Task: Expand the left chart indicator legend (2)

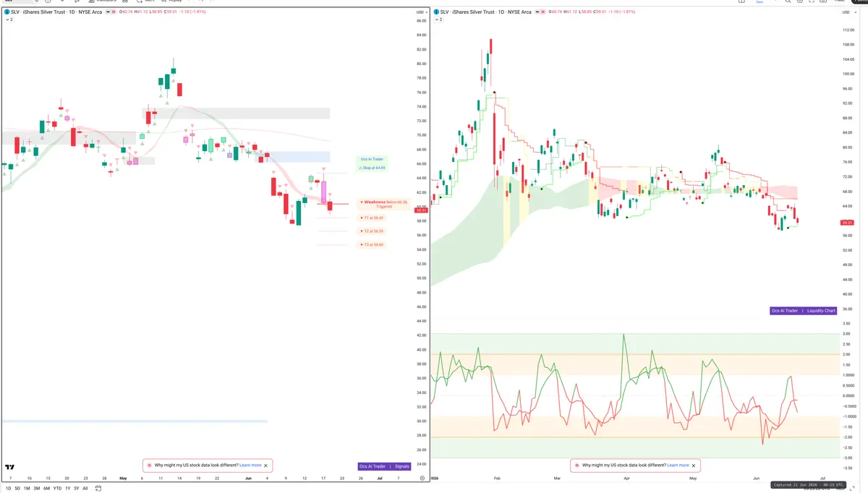Action: [9, 20]
